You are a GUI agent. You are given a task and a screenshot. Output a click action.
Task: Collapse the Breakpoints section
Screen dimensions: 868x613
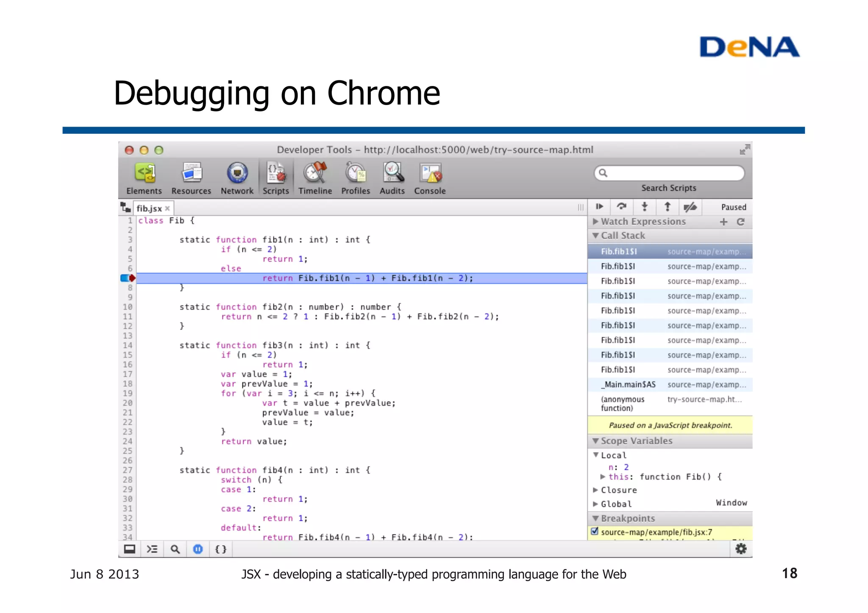[x=595, y=519]
